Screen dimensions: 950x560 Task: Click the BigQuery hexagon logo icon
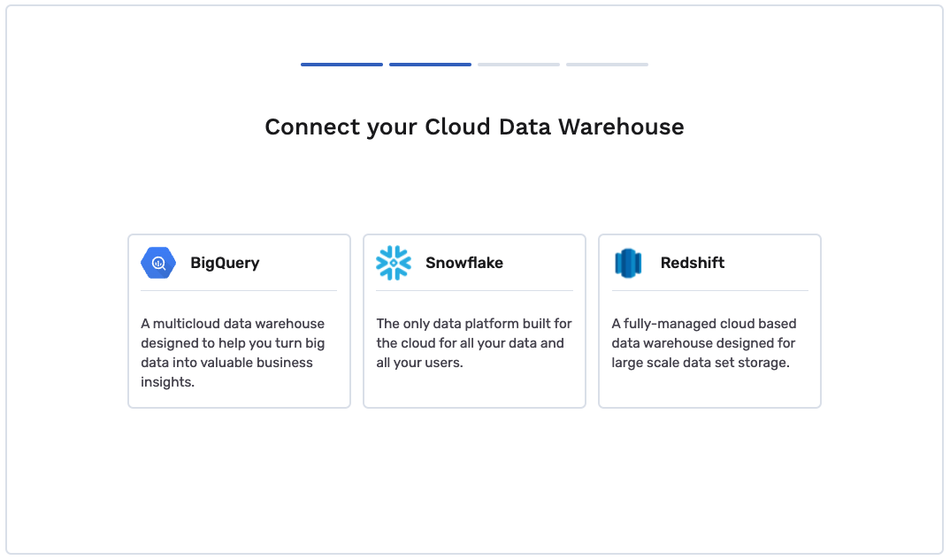click(x=158, y=263)
